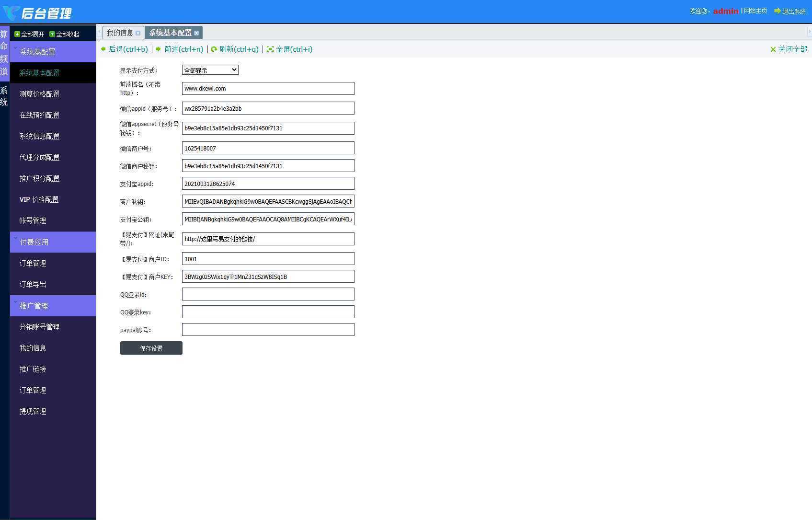The image size is (812, 520).
Task: Switch to 我的信息 tab
Action: click(x=120, y=33)
